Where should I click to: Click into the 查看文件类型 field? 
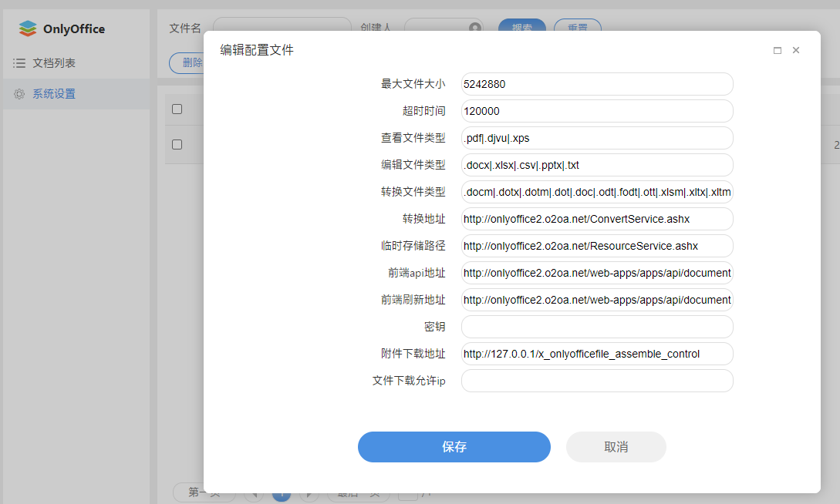pos(596,138)
